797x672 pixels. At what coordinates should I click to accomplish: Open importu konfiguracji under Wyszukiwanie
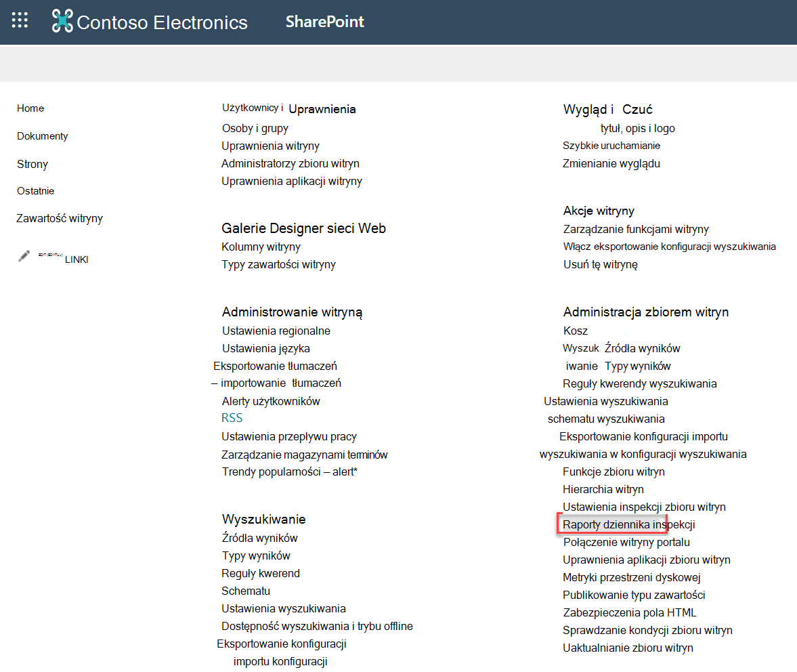pos(280,661)
